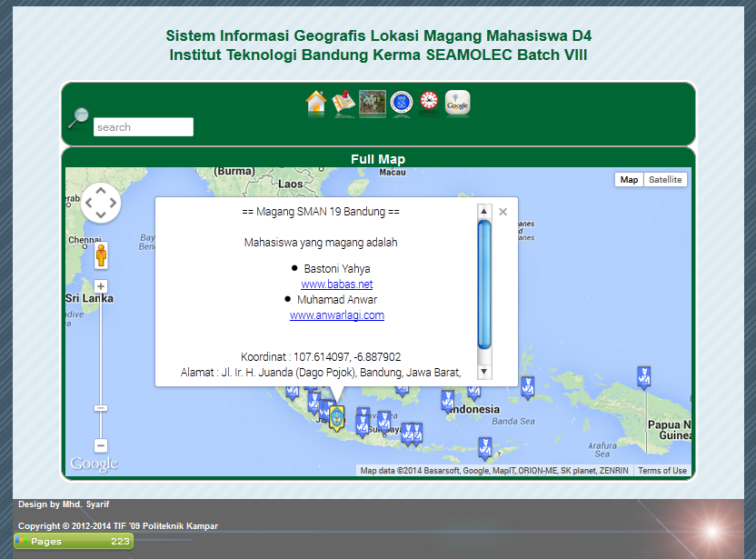This screenshot has height=559, width=756.
Task: Select the satellite map thumbnail icon
Action: tap(372, 103)
